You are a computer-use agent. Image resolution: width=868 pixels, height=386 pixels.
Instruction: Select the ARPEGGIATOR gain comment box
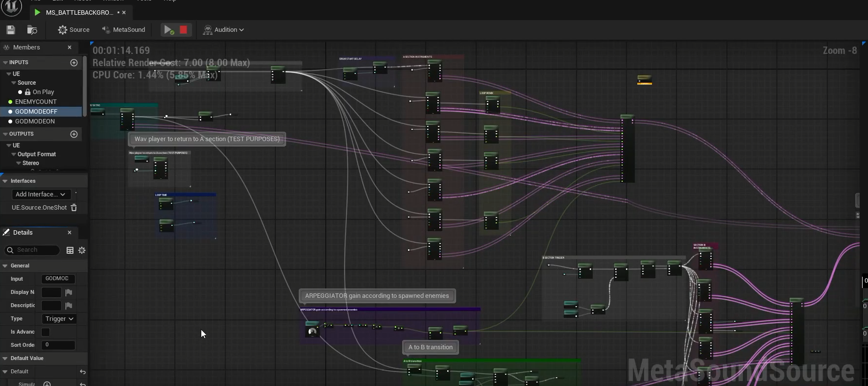pos(377,296)
